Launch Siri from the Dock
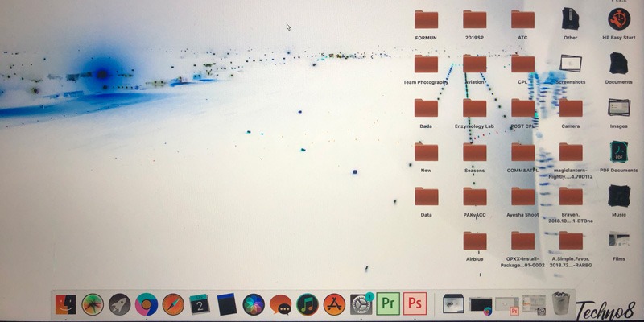The width and height of the screenshot is (644, 322). 93,304
